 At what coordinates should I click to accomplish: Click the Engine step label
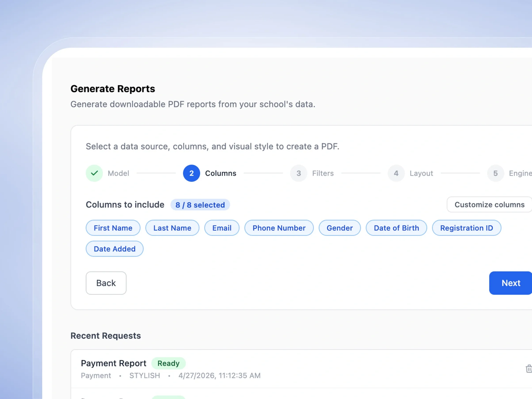point(520,173)
